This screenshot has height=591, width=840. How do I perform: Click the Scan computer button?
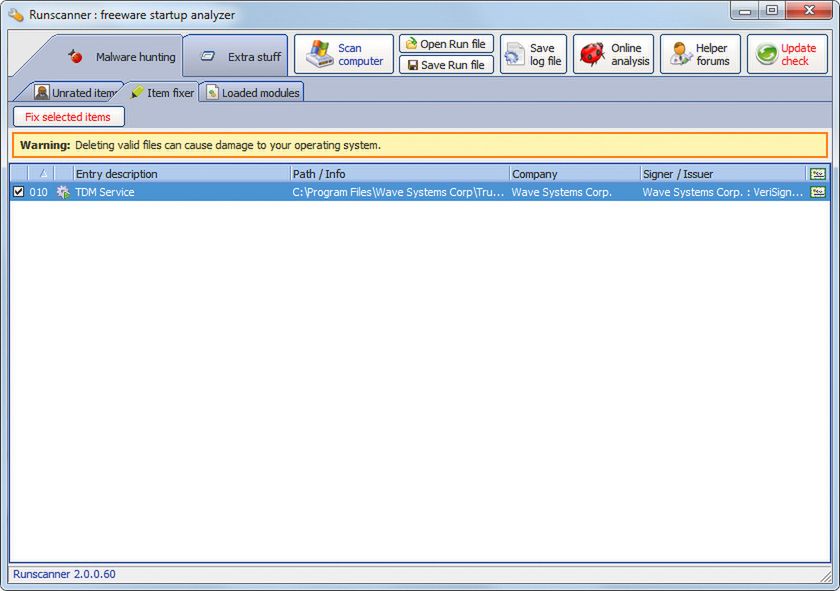tap(344, 54)
